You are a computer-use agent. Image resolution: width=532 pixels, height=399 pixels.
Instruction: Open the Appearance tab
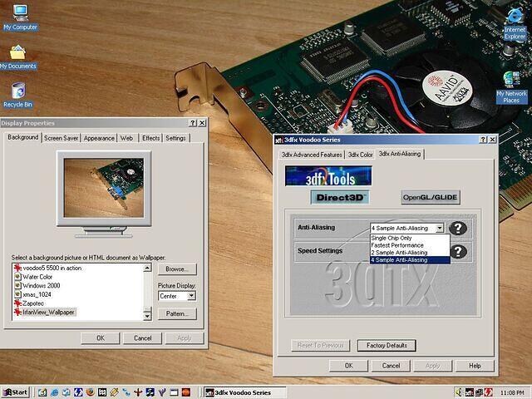(99, 138)
